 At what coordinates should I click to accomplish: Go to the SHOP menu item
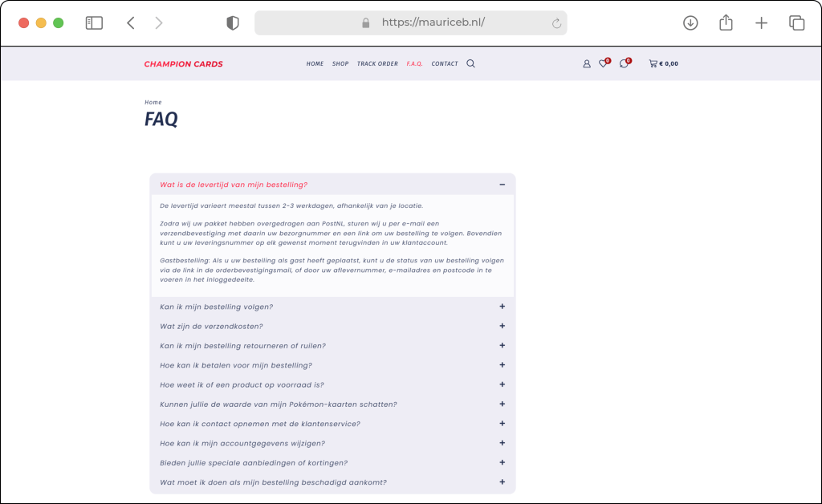click(x=340, y=64)
